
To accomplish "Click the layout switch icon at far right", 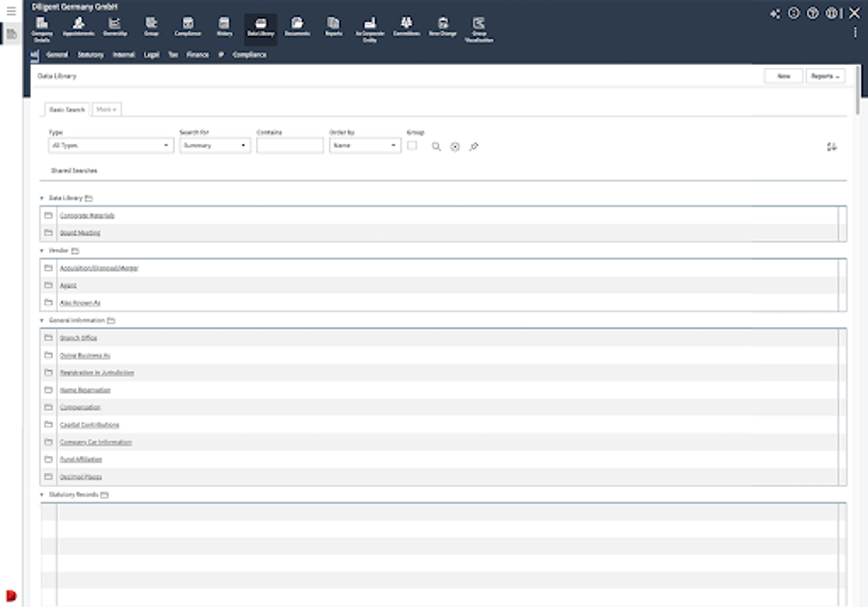I will pyautogui.click(x=832, y=147).
